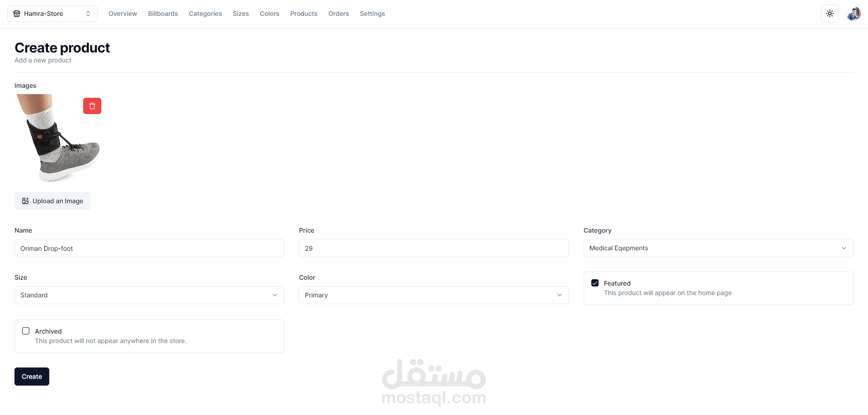The height and width of the screenshot is (415, 868).
Task: Open the user profile avatar menu
Action: click(x=854, y=14)
